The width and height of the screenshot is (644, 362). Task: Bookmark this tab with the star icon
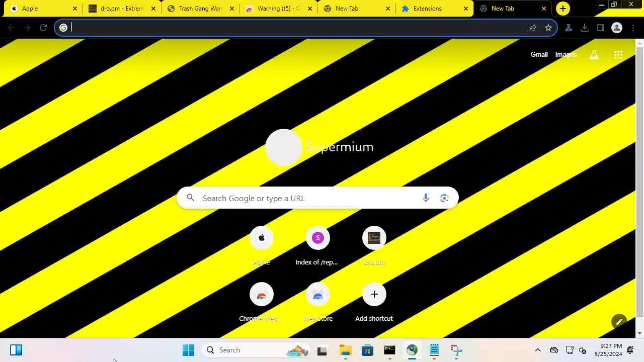(548, 28)
